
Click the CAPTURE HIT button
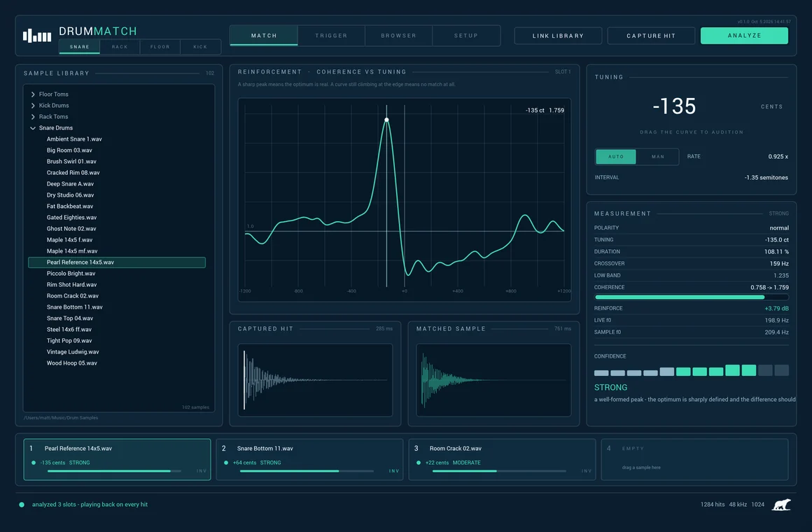tap(651, 36)
